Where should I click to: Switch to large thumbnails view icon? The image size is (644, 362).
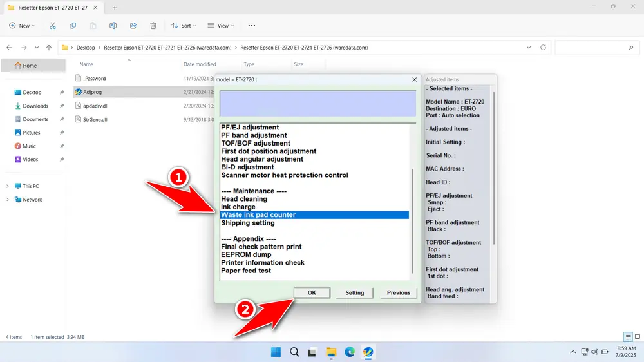[638, 337]
